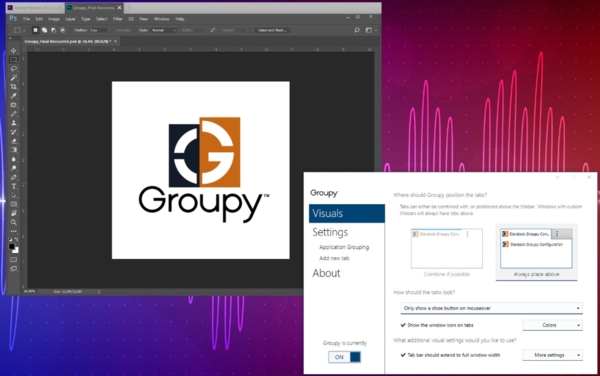
Task: Select the Brush tool
Action: (x=14, y=114)
